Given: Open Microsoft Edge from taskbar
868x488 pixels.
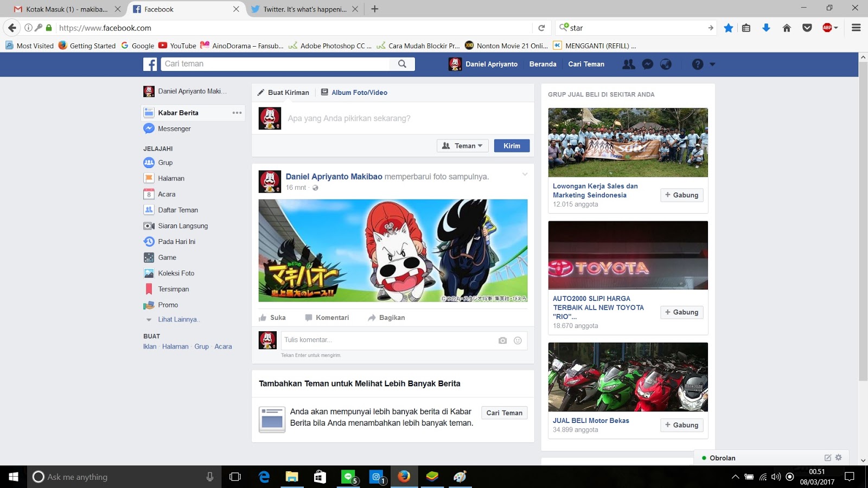Looking at the screenshot, I should click(x=264, y=477).
